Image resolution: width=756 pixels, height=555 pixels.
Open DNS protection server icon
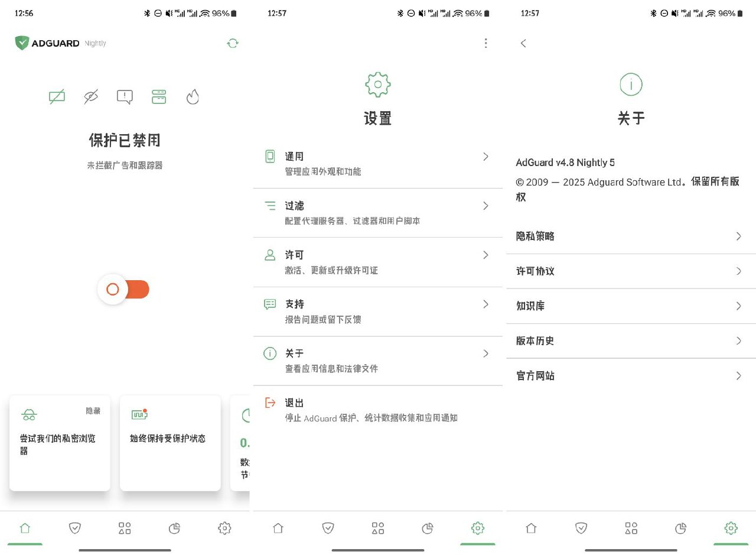coord(159,97)
